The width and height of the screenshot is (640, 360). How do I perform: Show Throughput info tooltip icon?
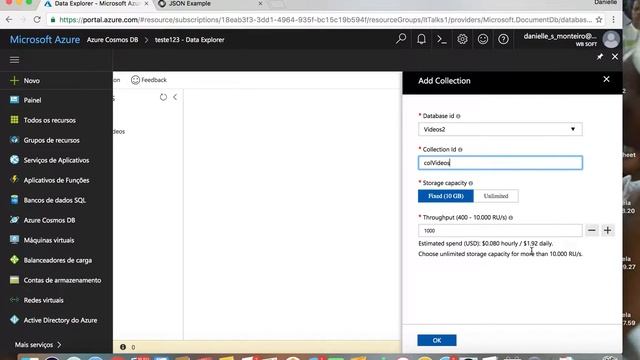[x=511, y=218]
